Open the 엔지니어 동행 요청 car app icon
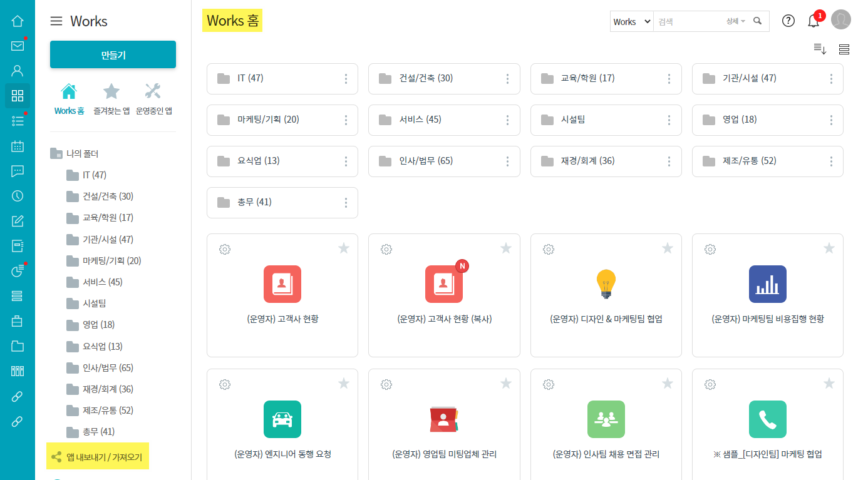This screenshot has width=868, height=480. 282,419
